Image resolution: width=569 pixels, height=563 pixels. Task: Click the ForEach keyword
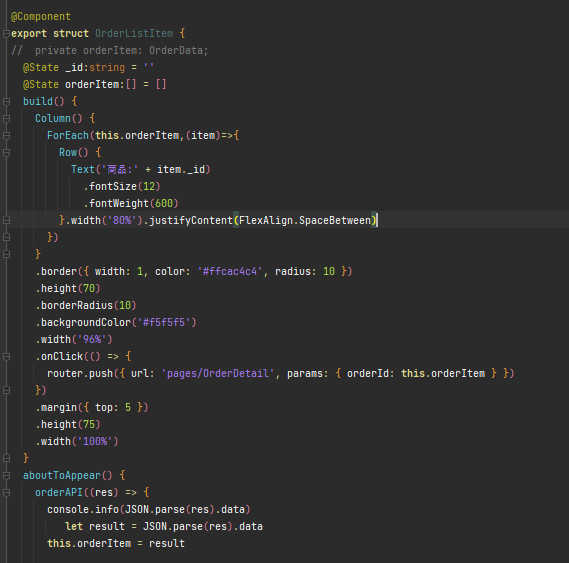pyautogui.click(x=67, y=135)
